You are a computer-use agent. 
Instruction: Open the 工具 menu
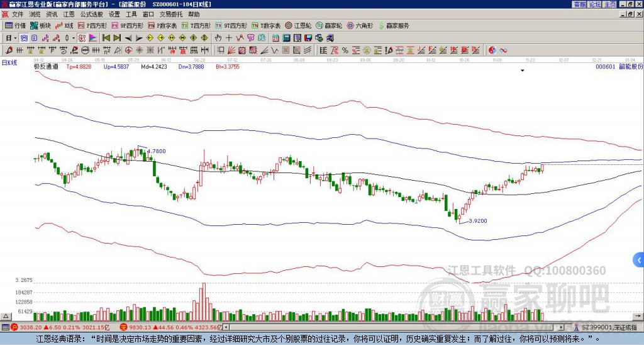click(x=131, y=14)
